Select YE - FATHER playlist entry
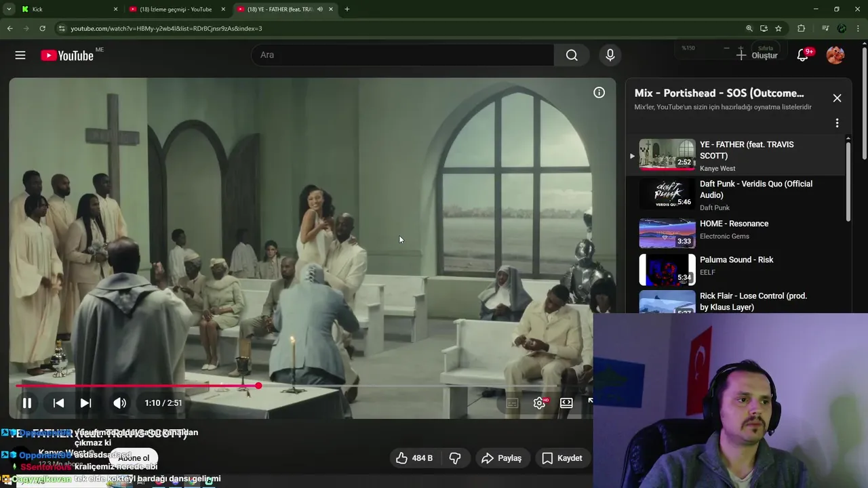This screenshot has width=868, height=488. click(x=736, y=155)
